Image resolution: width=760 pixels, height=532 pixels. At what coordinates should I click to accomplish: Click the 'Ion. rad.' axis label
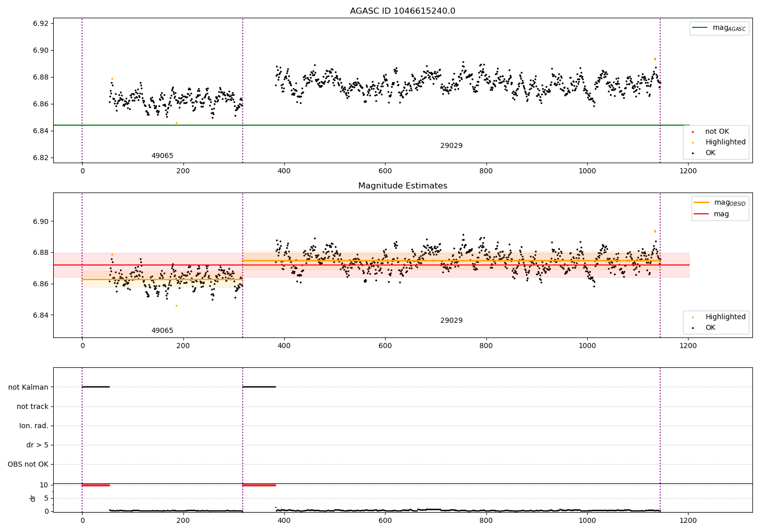point(34,426)
